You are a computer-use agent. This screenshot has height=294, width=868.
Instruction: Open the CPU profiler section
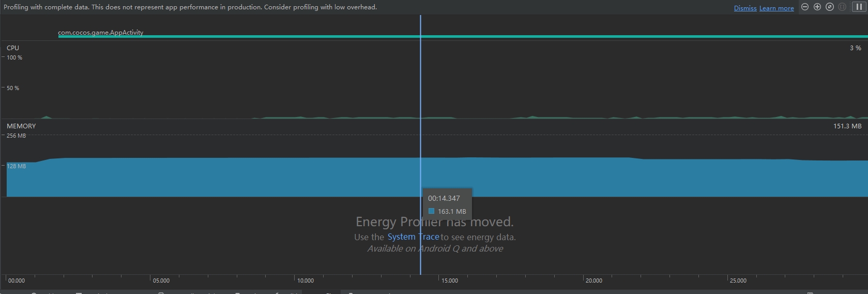(x=13, y=48)
